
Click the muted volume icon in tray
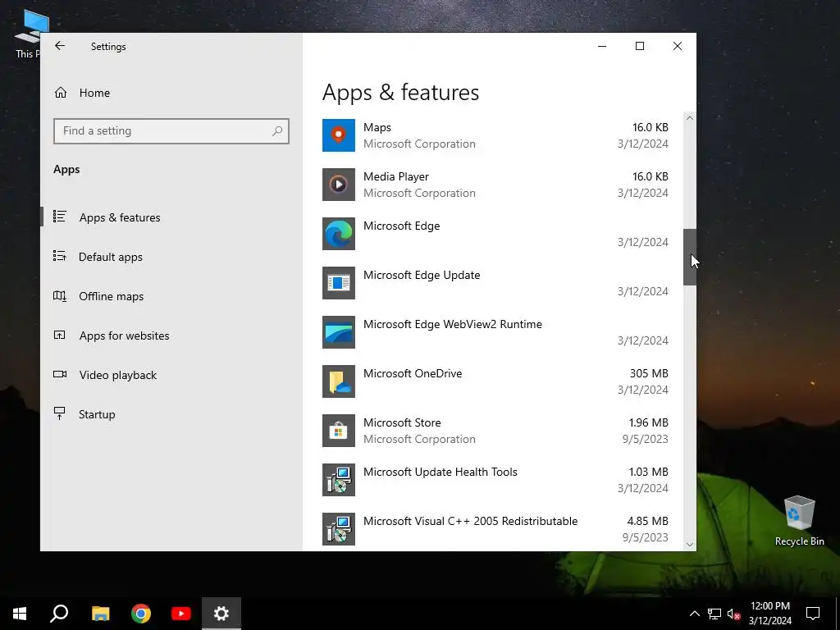[x=733, y=614]
